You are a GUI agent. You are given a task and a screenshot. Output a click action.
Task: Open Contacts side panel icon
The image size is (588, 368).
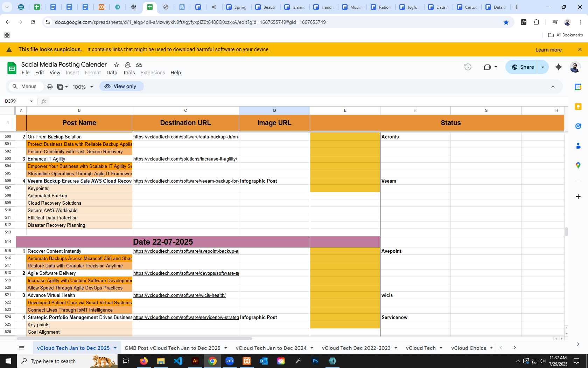pyautogui.click(x=578, y=146)
